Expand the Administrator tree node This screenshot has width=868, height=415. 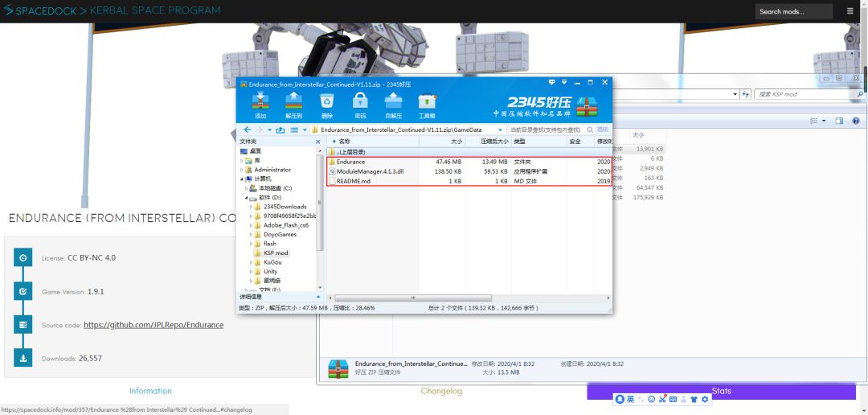(x=242, y=170)
